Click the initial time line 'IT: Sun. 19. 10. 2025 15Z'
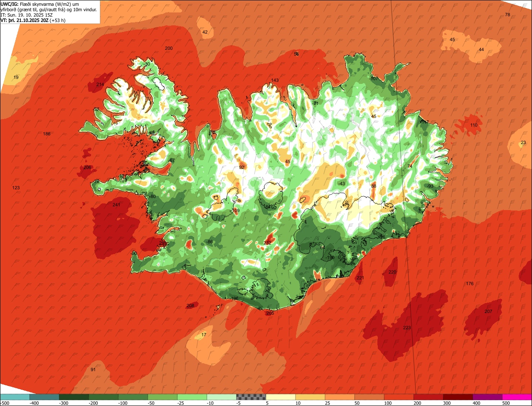Screen dimensions: 532x406 [27, 15]
